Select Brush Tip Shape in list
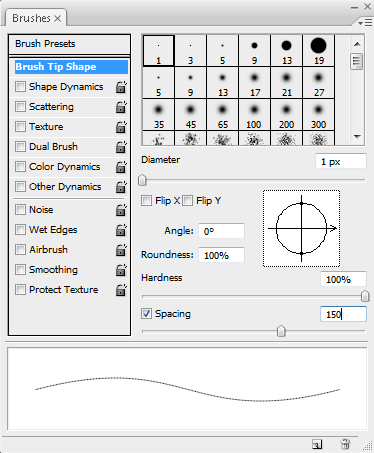This screenshot has width=374, height=453. 71,67
